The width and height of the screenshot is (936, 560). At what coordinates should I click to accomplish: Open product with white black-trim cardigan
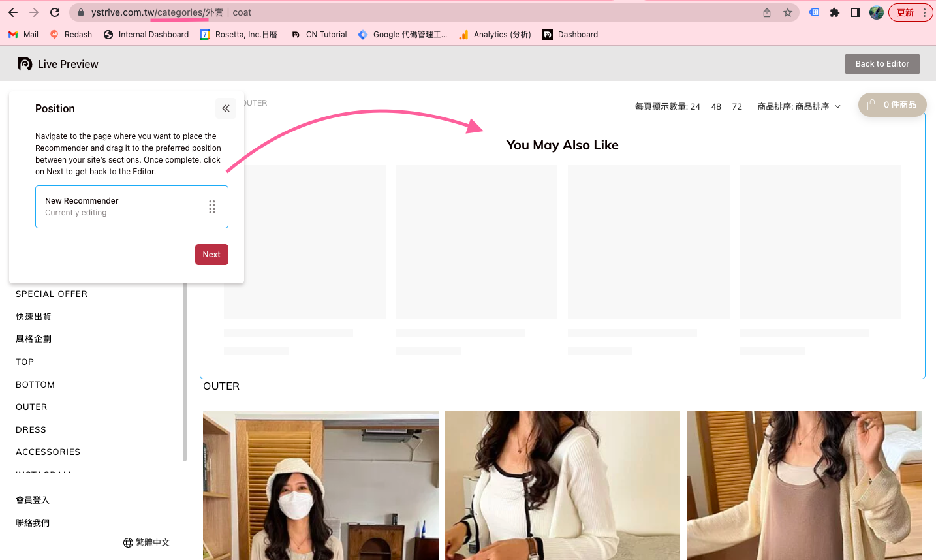click(562, 486)
